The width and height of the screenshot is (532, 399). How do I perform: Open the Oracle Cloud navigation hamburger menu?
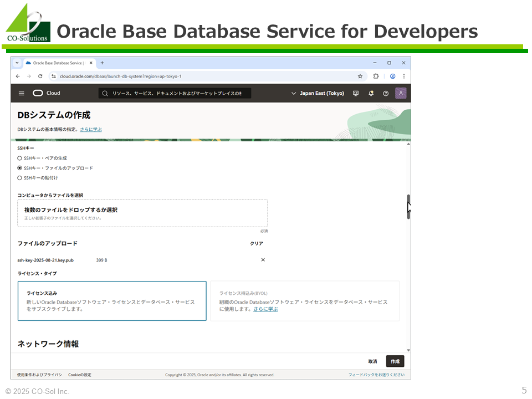[22, 93]
